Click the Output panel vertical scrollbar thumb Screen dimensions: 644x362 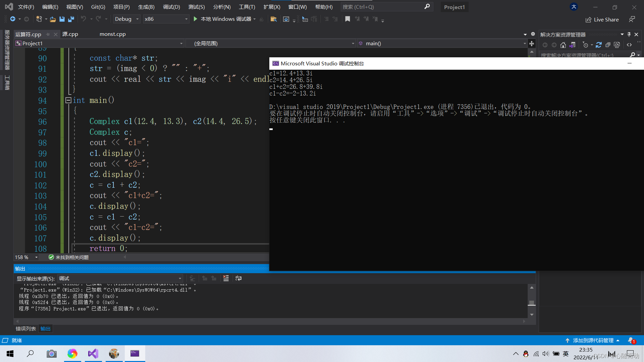tap(532, 303)
